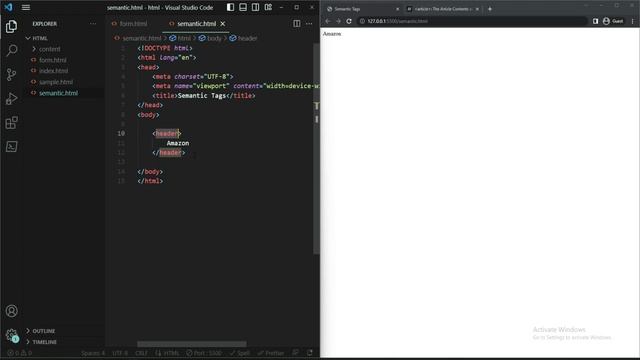Open errors and warnings in status bar
640x360 pixels.
pyautogui.click(x=20, y=353)
